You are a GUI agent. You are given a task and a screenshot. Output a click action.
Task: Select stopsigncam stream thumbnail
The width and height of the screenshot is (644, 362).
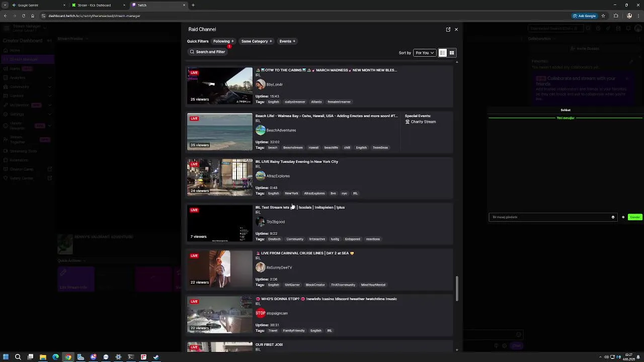click(x=220, y=314)
